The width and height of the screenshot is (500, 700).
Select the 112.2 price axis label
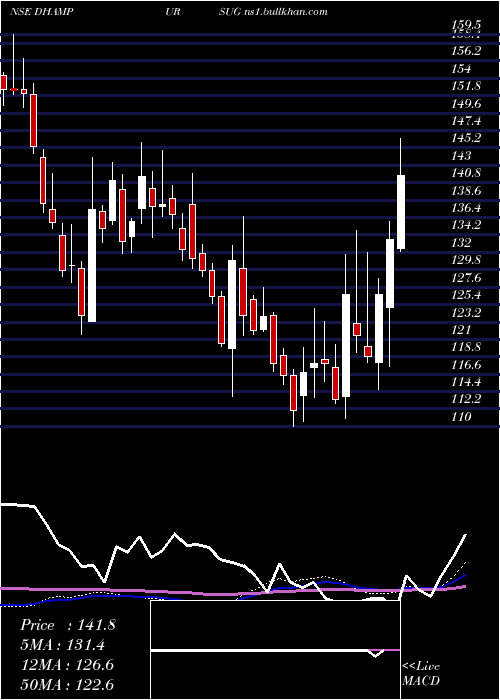coord(468,399)
